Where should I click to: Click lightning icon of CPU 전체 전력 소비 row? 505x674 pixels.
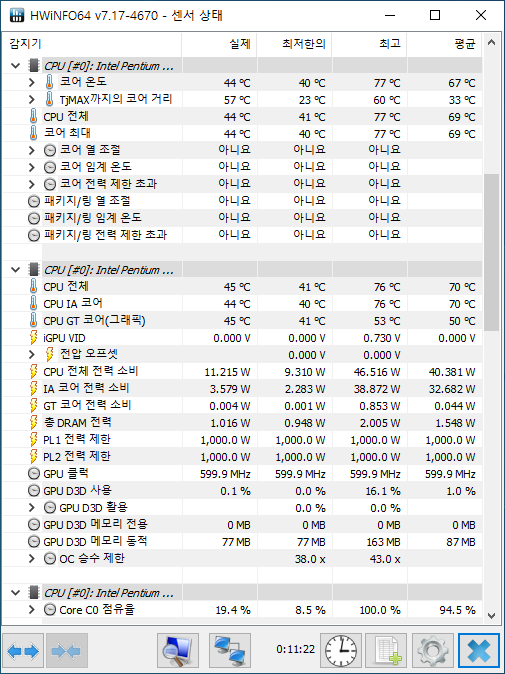(x=34, y=371)
